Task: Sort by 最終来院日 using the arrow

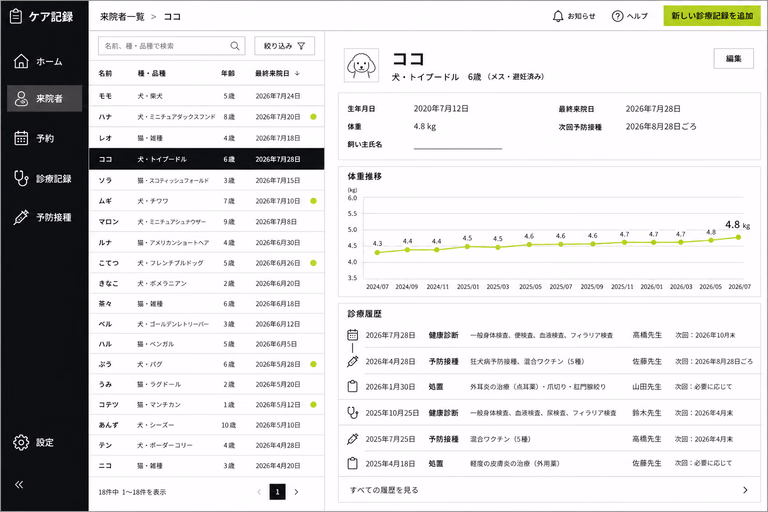Action: coord(297,73)
